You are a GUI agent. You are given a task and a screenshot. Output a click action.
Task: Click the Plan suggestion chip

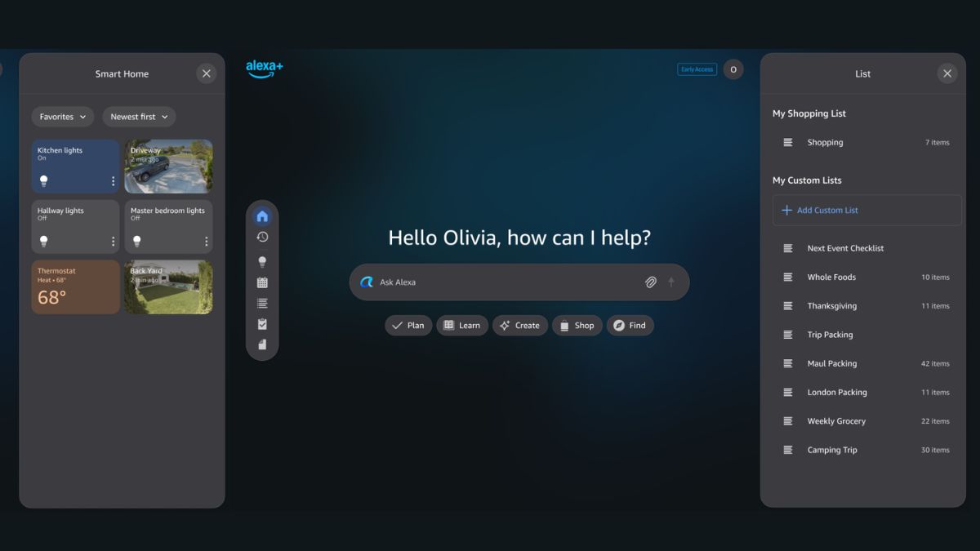(408, 326)
